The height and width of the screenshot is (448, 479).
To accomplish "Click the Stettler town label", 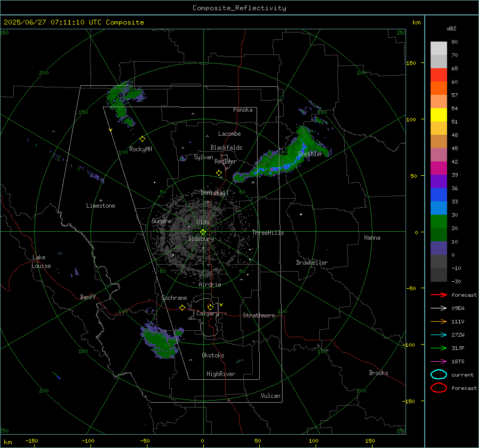I will pyautogui.click(x=310, y=154).
